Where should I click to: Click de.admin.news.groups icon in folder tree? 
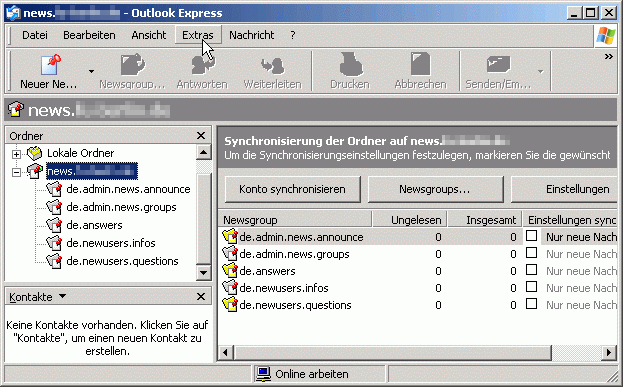click(54, 207)
